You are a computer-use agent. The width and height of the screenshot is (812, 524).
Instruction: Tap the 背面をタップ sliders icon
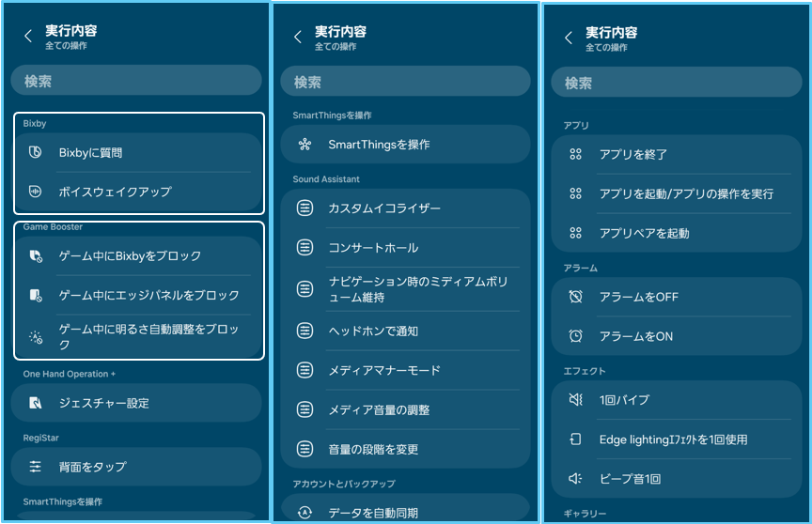[x=35, y=467]
